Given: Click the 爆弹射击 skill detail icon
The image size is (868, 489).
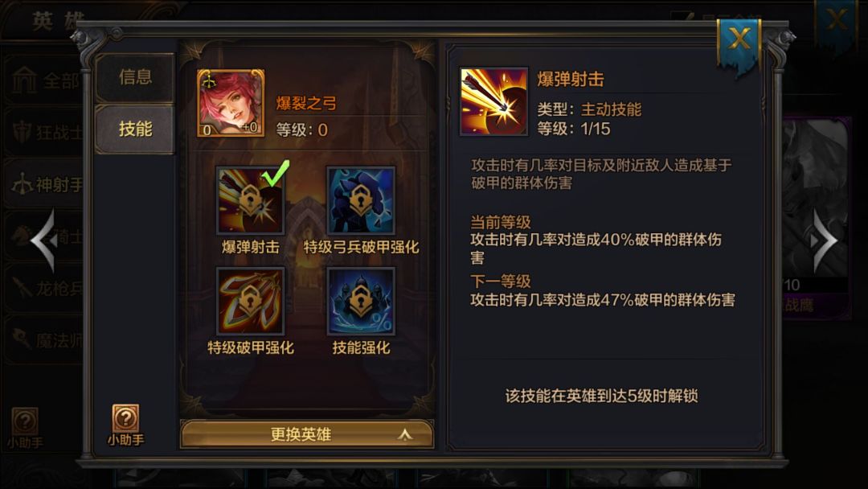Looking at the screenshot, I should click(493, 101).
